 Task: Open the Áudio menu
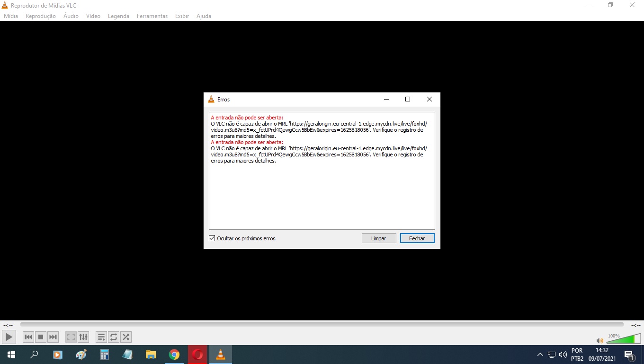pos(71,16)
